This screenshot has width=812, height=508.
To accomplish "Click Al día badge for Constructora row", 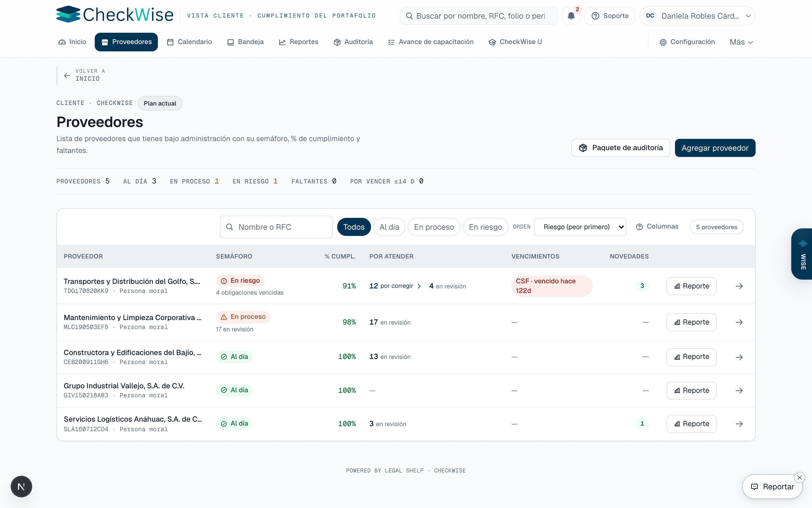I will 234,357.
